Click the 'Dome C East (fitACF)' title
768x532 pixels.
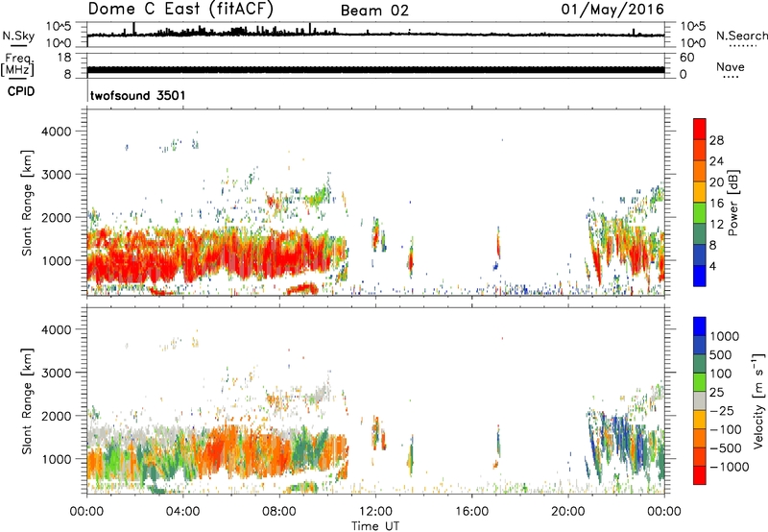tap(180, 10)
